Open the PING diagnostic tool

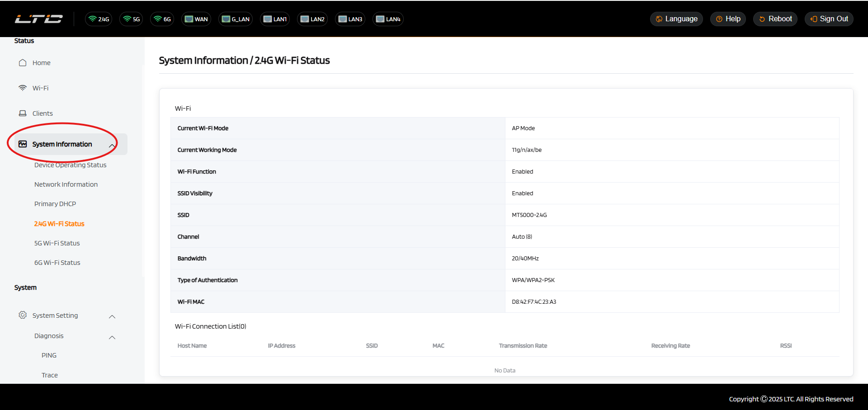(x=49, y=355)
